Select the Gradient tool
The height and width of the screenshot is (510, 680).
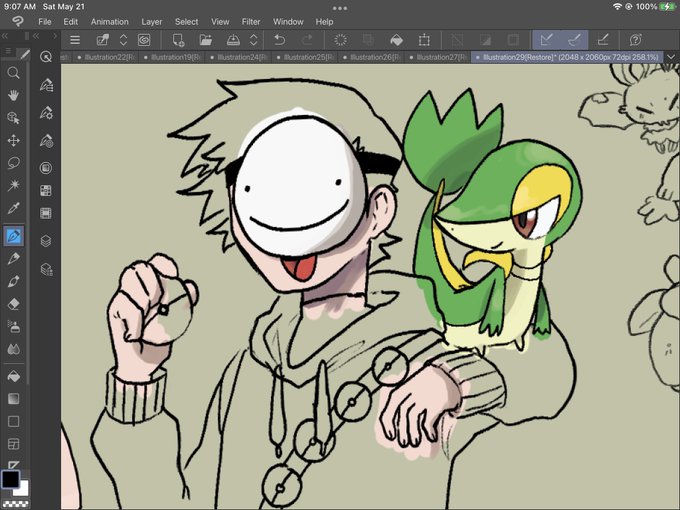13,399
